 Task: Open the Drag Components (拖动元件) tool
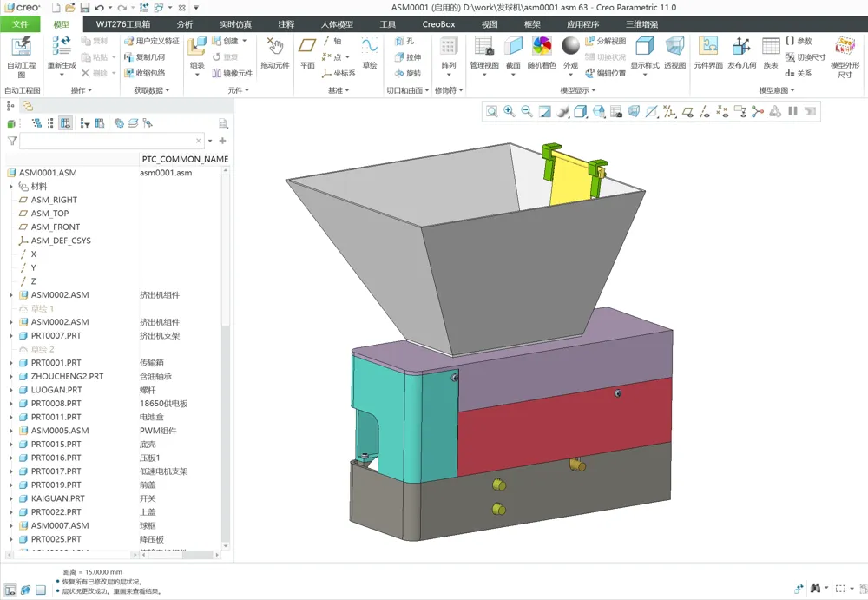(275, 46)
